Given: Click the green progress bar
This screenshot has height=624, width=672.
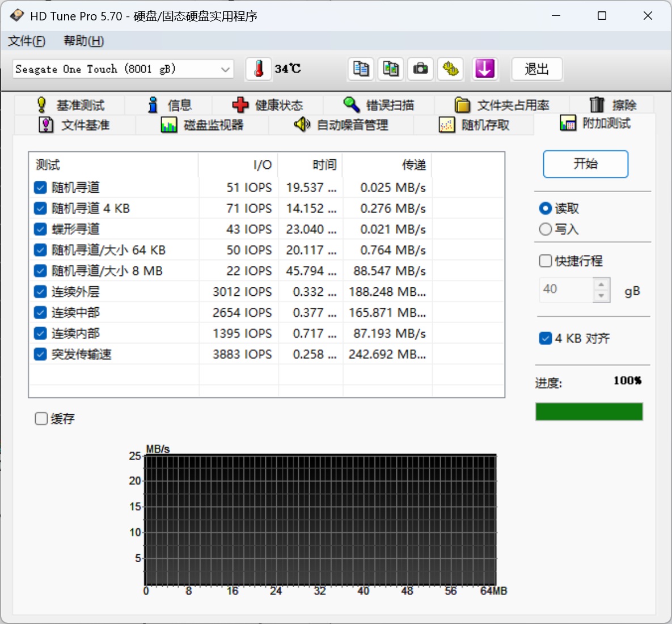Looking at the screenshot, I should [x=589, y=411].
